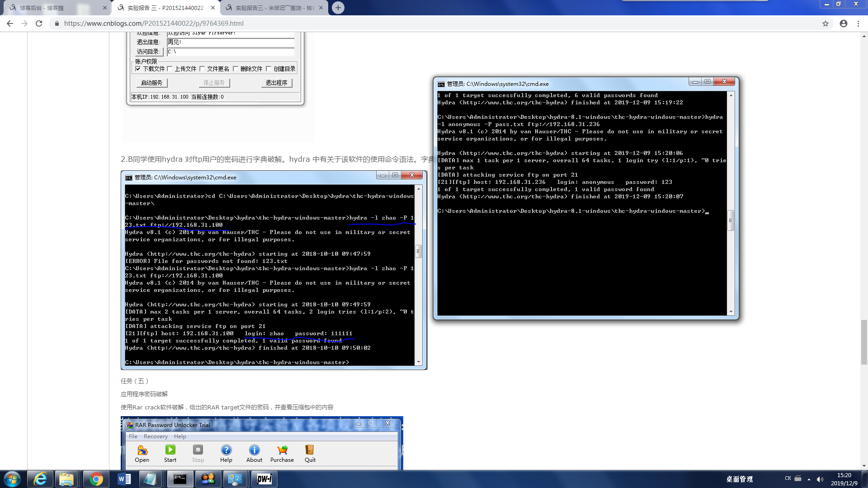Toggle the 下载文件 checkbox
The height and width of the screenshot is (488, 868).
tap(138, 69)
